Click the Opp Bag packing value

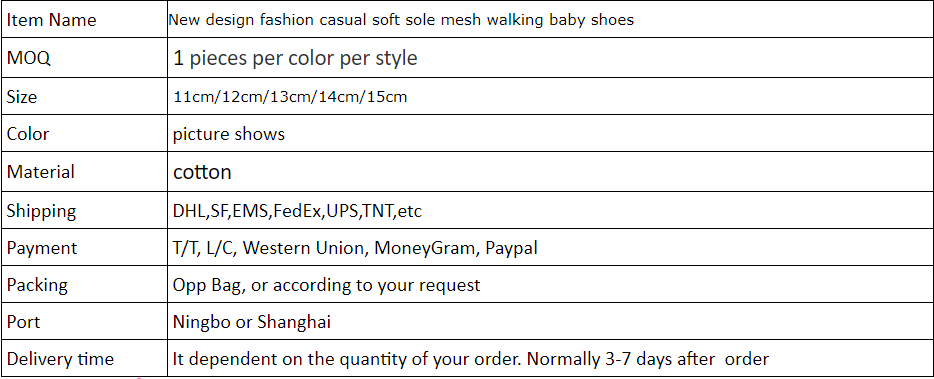coord(326,285)
